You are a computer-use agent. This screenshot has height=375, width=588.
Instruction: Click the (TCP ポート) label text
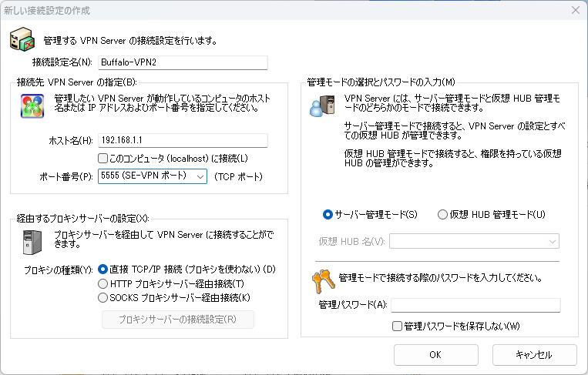point(238,177)
